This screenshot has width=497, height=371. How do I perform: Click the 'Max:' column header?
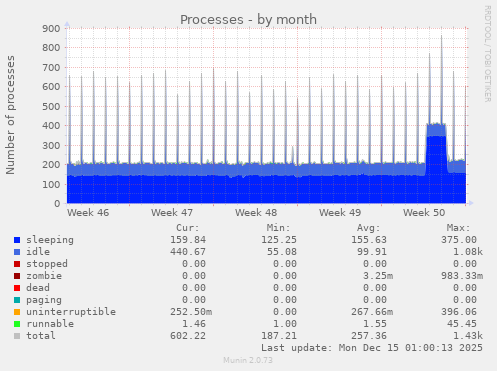point(459,228)
